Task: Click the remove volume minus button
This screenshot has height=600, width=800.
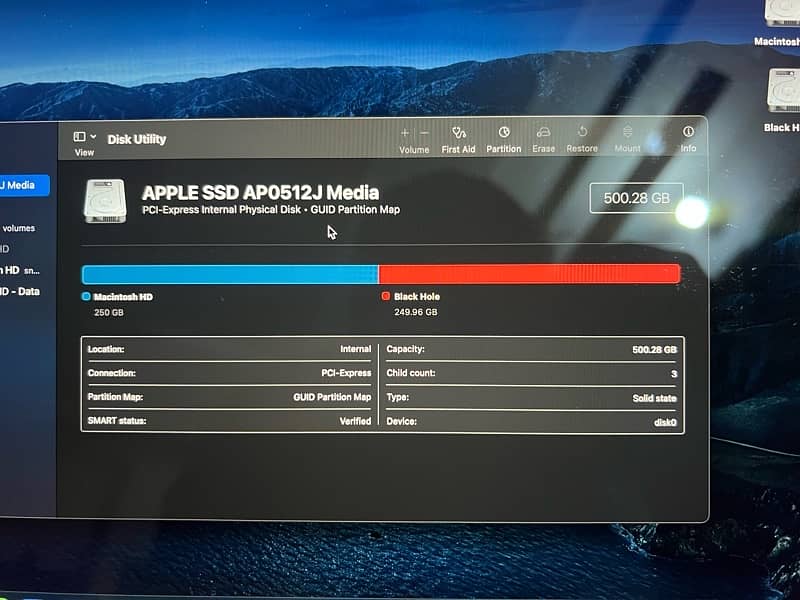Action: pyautogui.click(x=424, y=133)
